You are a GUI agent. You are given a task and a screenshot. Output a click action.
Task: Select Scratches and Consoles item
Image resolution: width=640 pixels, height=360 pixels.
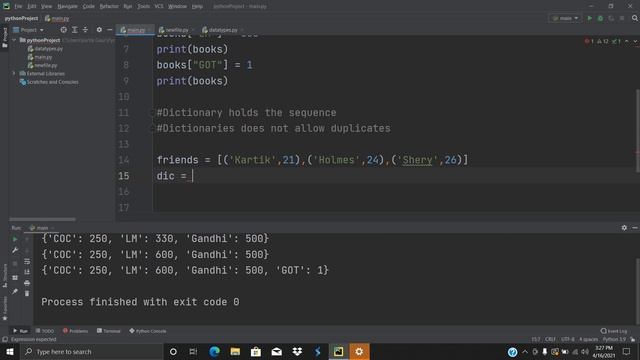click(x=49, y=82)
